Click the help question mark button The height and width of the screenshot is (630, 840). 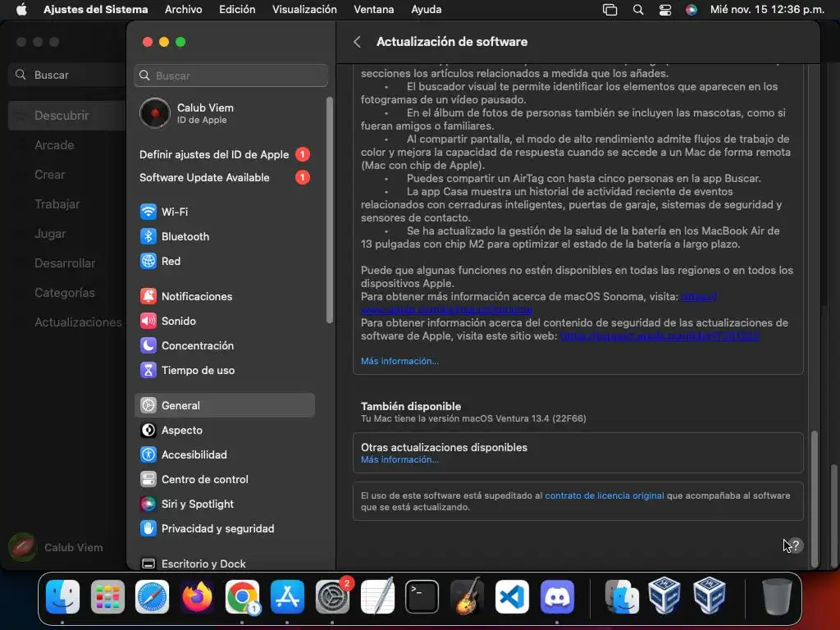coord(796,546)
